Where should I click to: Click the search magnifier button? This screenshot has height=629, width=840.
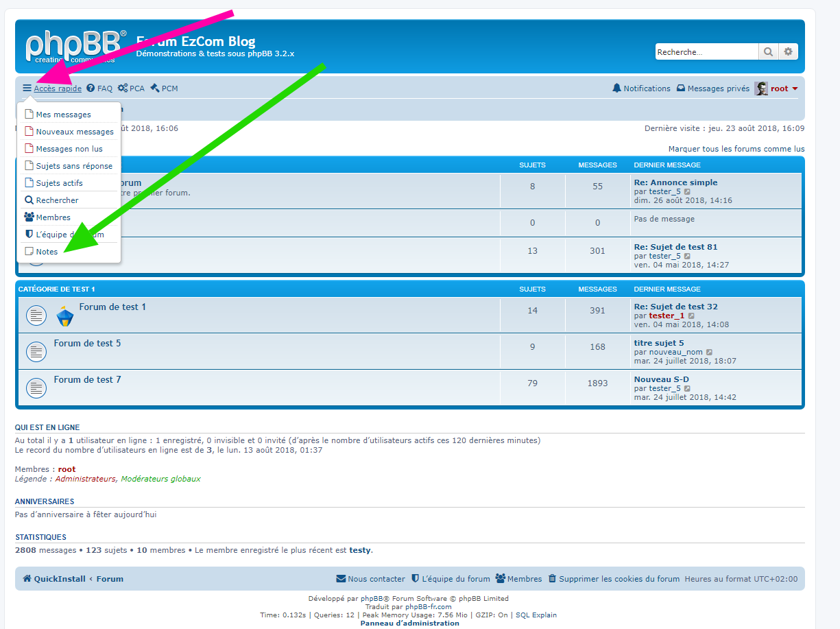(x=768, y=52)
